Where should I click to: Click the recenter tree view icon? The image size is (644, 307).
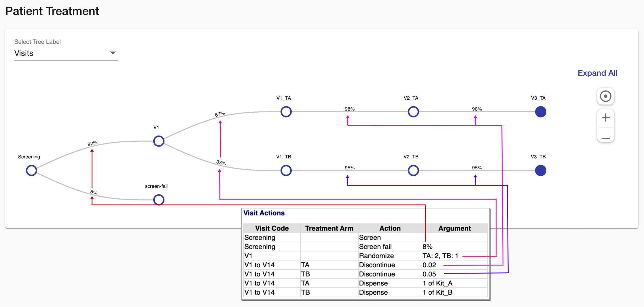click(605, 96)
